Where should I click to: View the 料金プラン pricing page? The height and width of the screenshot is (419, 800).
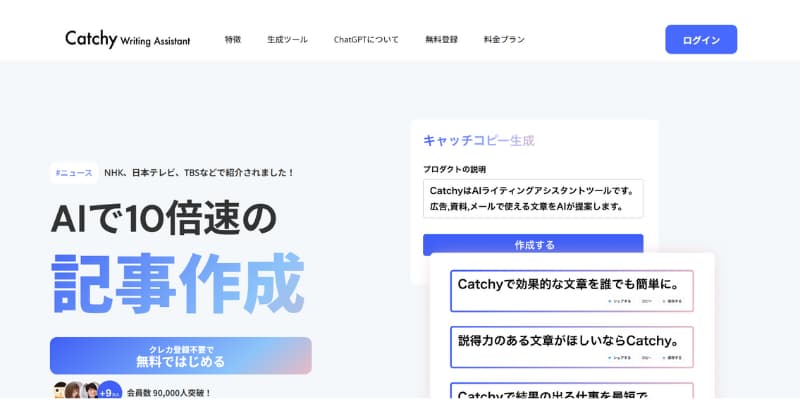[x=504, y=39]
